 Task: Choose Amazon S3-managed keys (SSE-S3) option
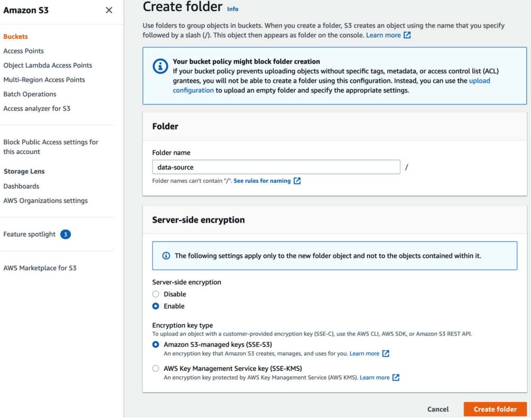coord(156,344)
